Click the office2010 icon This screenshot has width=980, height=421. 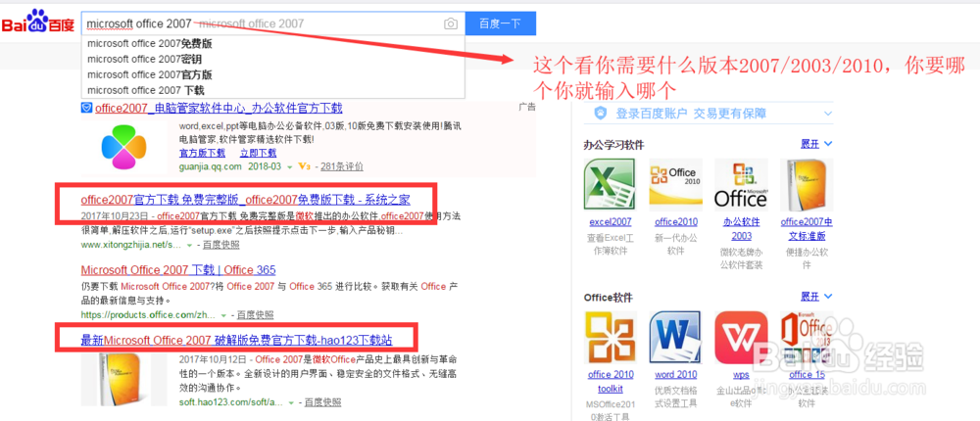(675, 185)
